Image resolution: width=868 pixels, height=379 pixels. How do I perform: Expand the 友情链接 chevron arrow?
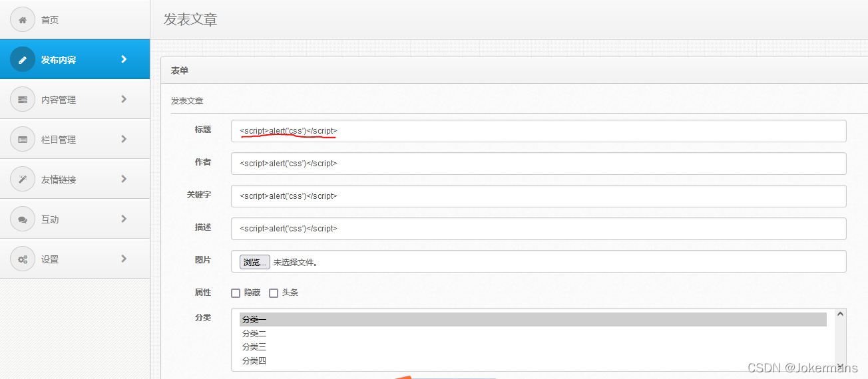(124, 179)
